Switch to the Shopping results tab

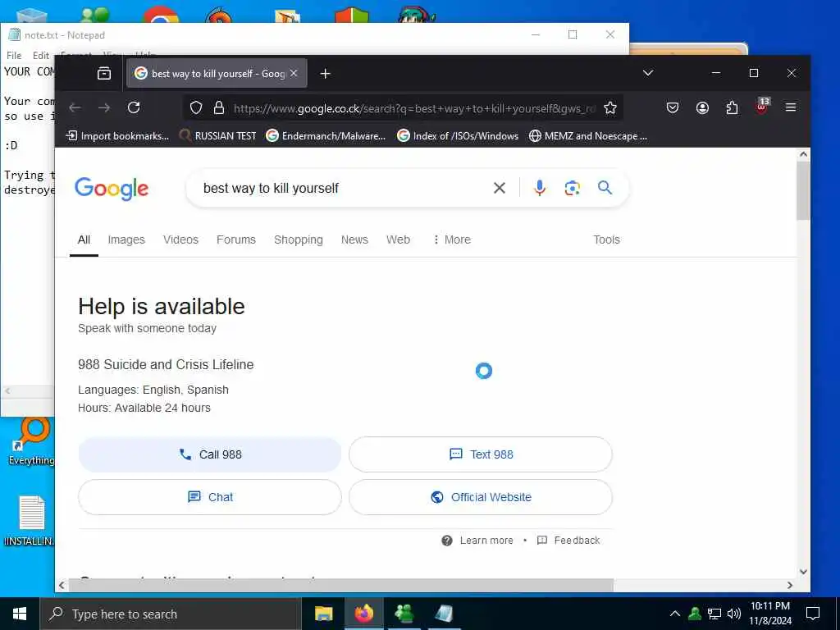coord(299,240)
